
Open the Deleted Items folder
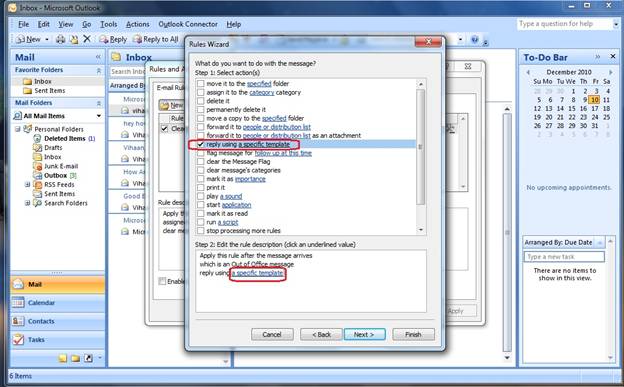(x=64, y=139)
